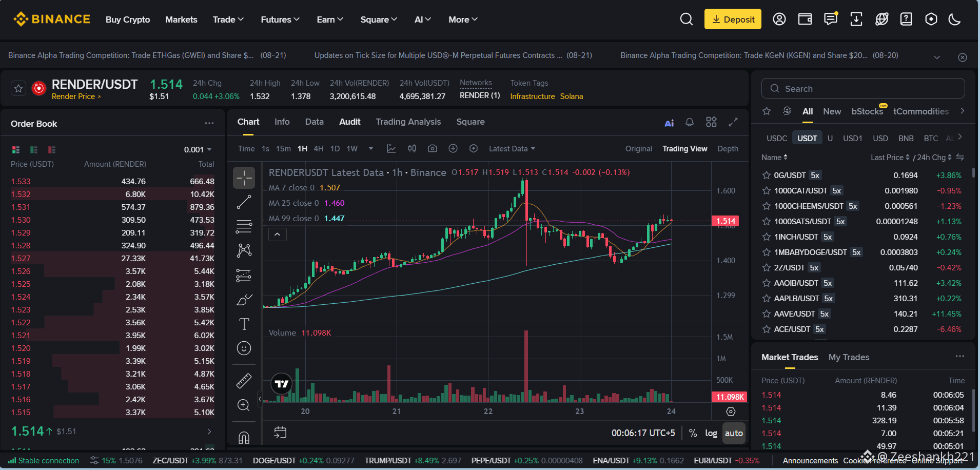The height and width of the screenshot is (470, 980).
Task: Show only sell orders in order book
Action: click(52, 150)
